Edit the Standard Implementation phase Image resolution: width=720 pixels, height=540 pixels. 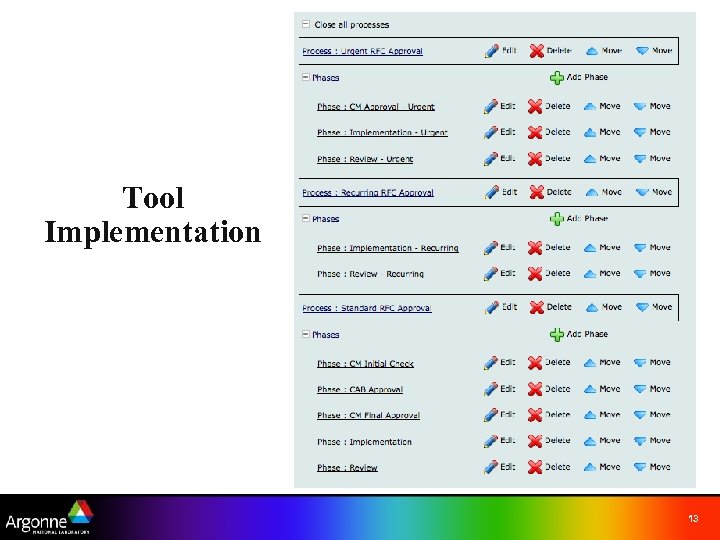coord(499,441)
